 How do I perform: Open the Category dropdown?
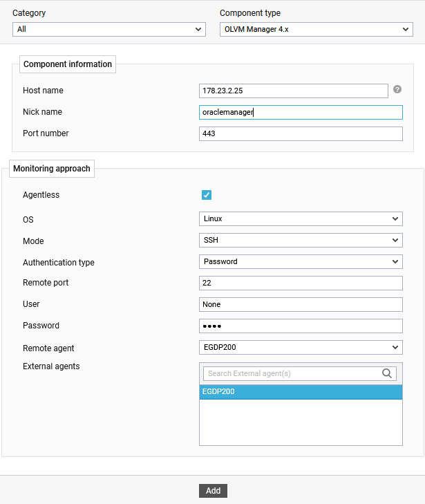[109, 30]
